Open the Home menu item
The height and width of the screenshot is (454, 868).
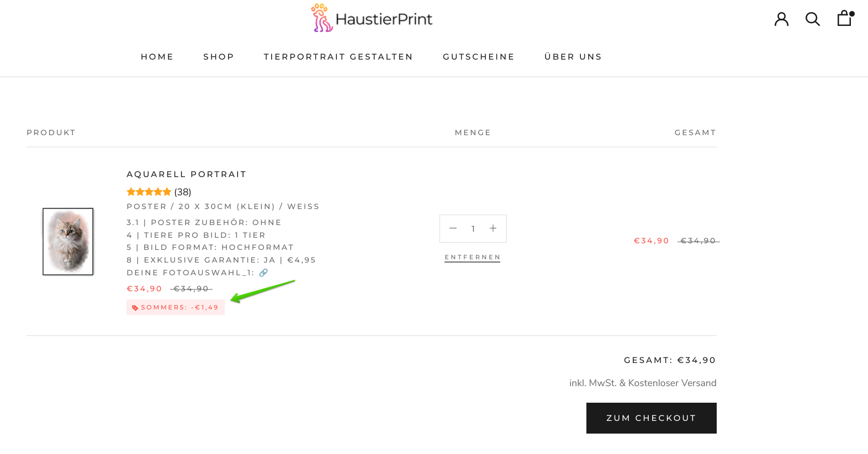click(x=157, y=57)
